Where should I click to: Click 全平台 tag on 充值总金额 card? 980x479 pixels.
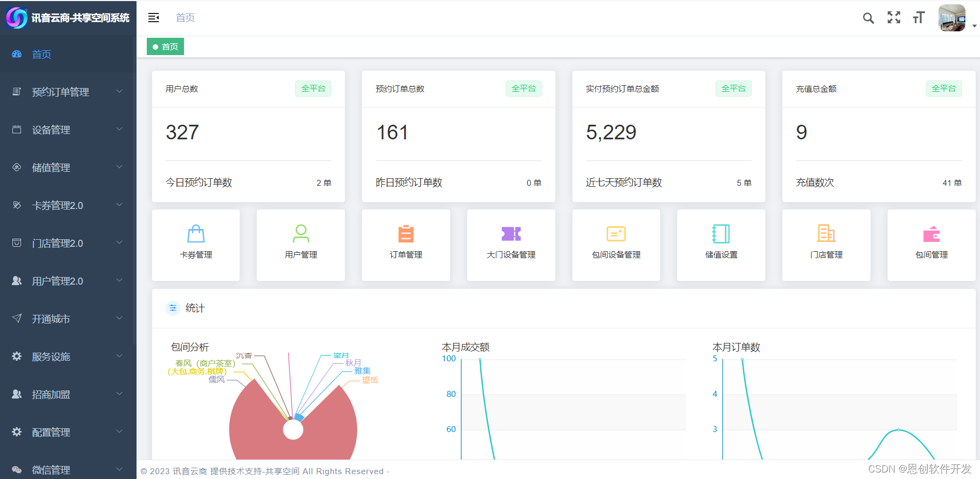coord(944,89)
